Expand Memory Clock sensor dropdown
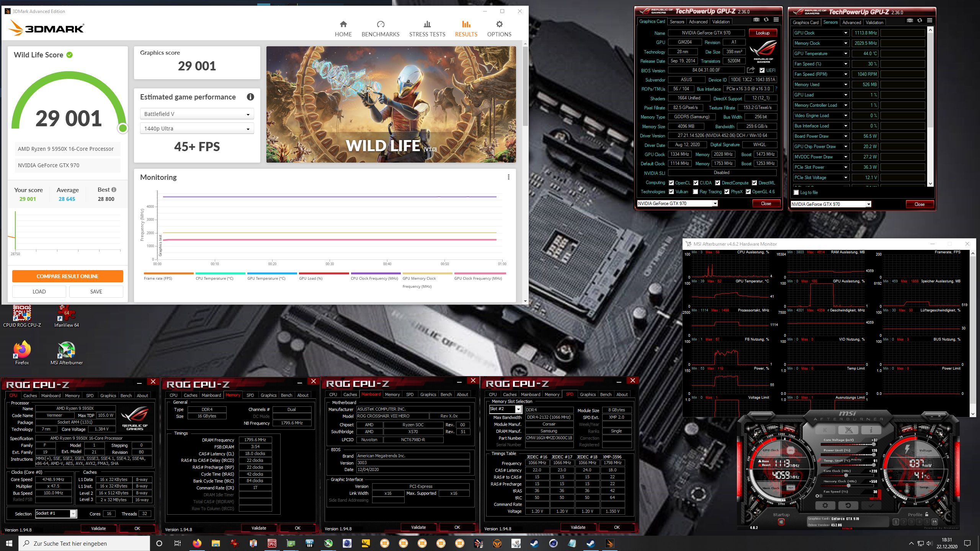Viewport: 980px width, 551px height. coord(846,43)
